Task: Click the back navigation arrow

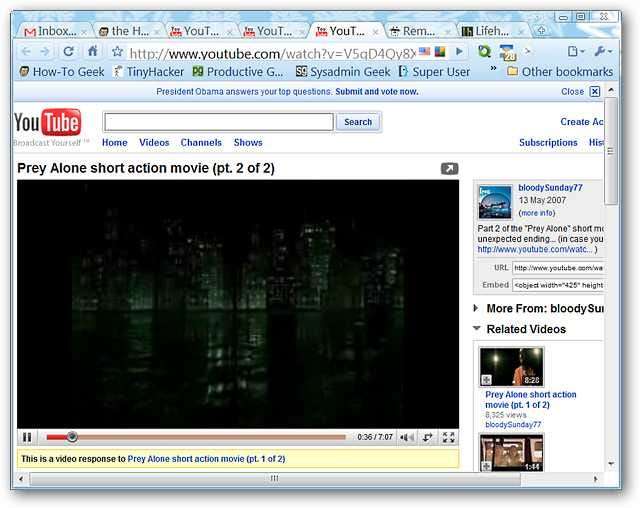Action: tap(23, 51)
